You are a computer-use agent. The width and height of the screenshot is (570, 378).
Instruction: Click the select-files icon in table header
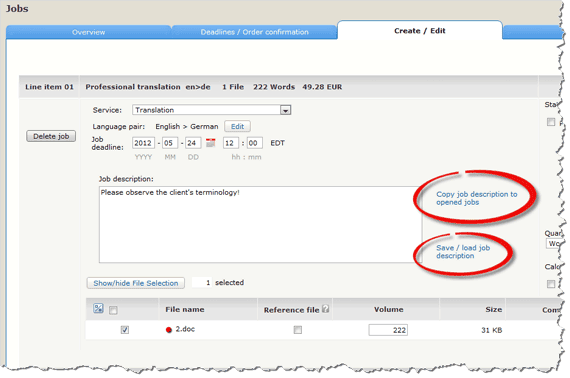tap(98, 309)
